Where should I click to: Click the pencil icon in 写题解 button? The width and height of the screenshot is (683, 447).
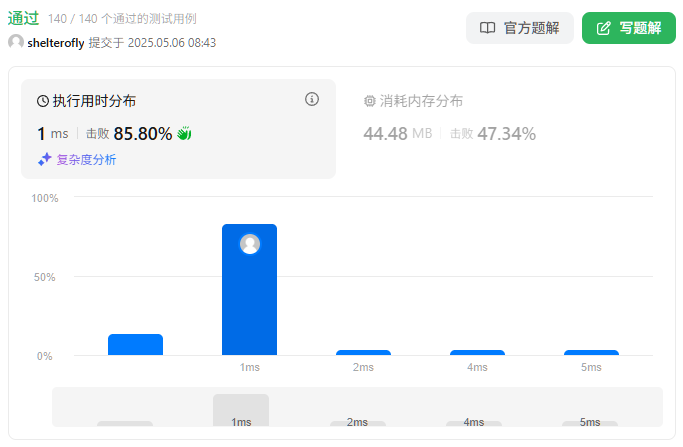pyautogui.click(x=604, y=28)
